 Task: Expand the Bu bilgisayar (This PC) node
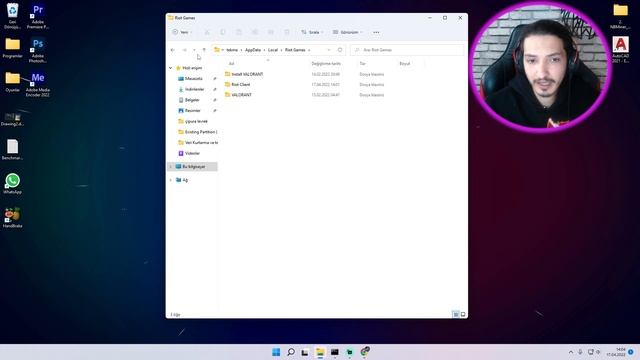point(171,167)
